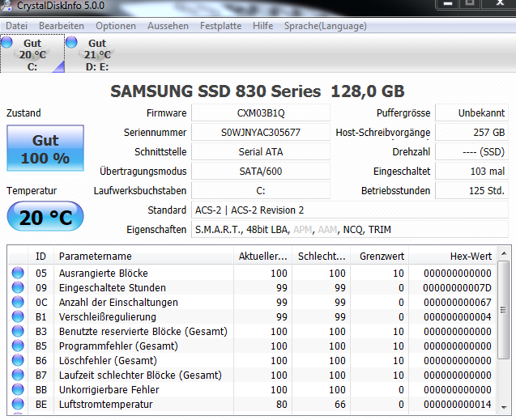Open the Optionen menu

click(x=116, y=26)
